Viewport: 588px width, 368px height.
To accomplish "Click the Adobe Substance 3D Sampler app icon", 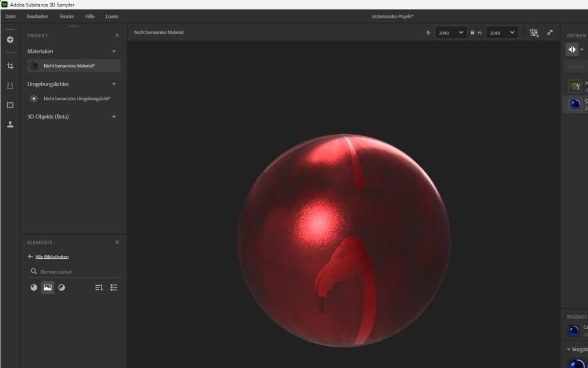I will coord(4,5).
